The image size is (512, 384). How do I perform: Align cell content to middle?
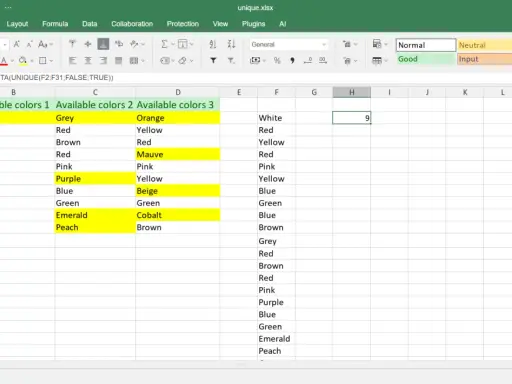click(88, 44)
